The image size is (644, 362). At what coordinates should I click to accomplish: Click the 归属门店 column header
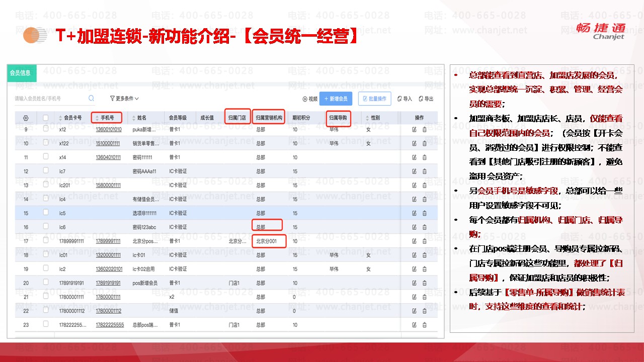pos(237,118)
